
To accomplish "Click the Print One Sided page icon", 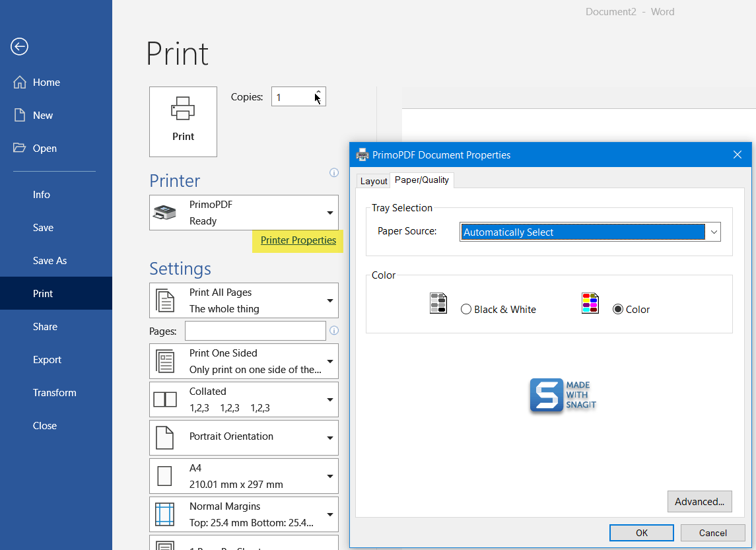I will click(165, 361).
